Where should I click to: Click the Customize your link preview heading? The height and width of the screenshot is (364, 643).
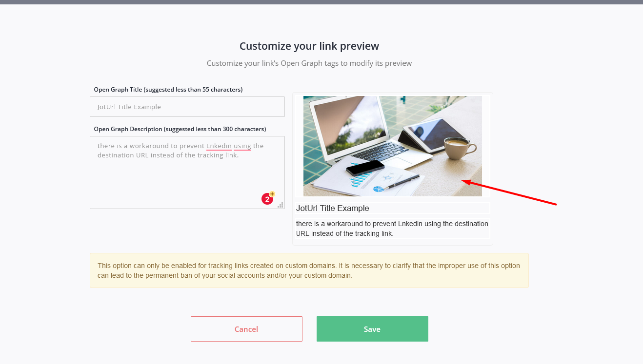tap(309, 46)
